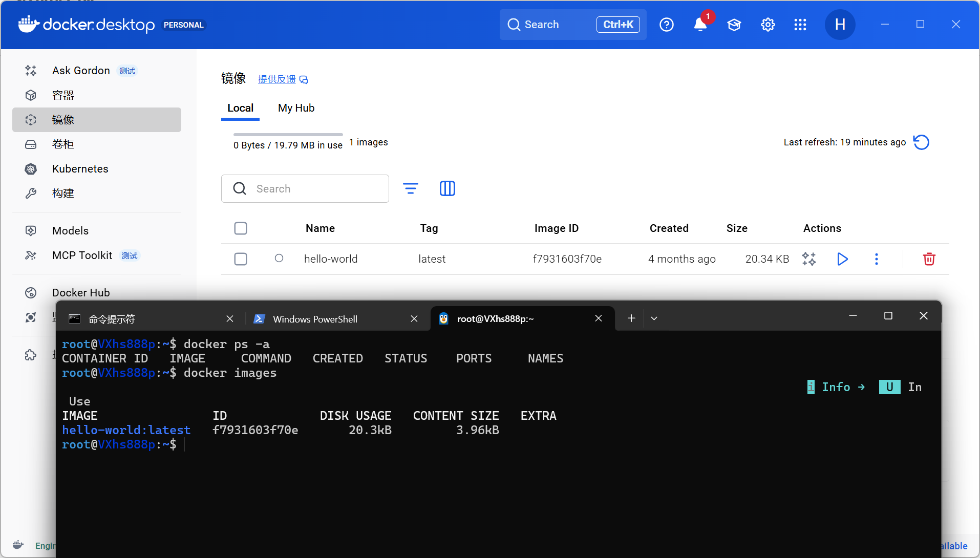Tick the hello-world row checkbox
Viewport: 980px width, 558px height.
tap(241, 259)
